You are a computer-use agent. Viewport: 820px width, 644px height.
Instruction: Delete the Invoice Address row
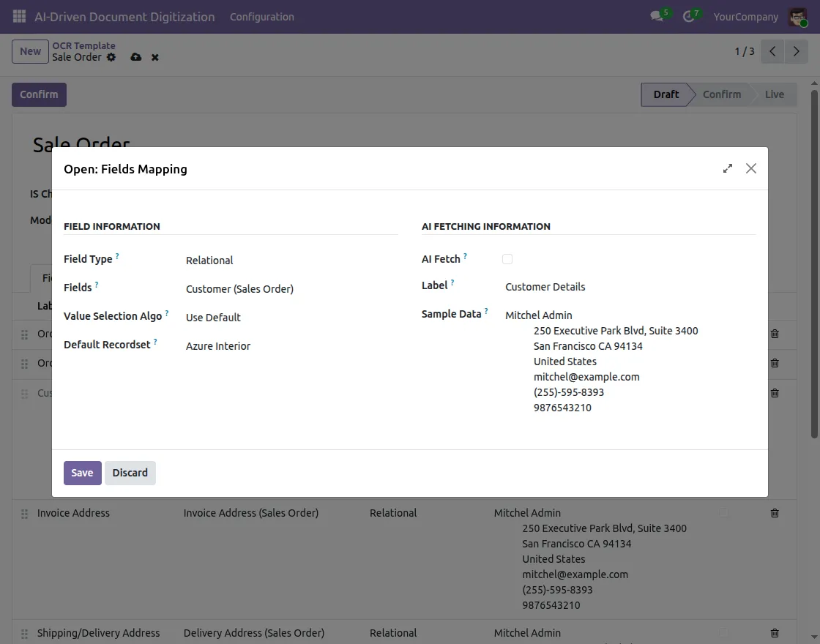[x=775, y=513]
